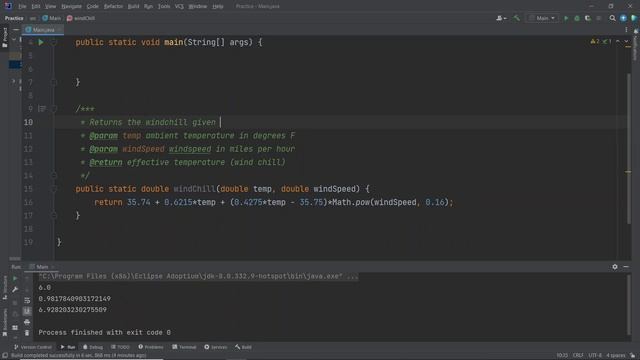
Task: Open the Tools menu
Action: (x=164, y=7)
